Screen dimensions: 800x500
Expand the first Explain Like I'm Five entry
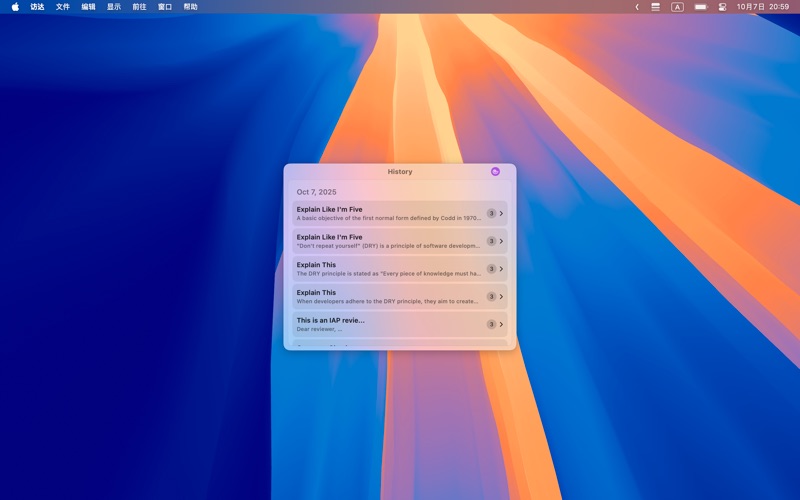click(501, 213)
